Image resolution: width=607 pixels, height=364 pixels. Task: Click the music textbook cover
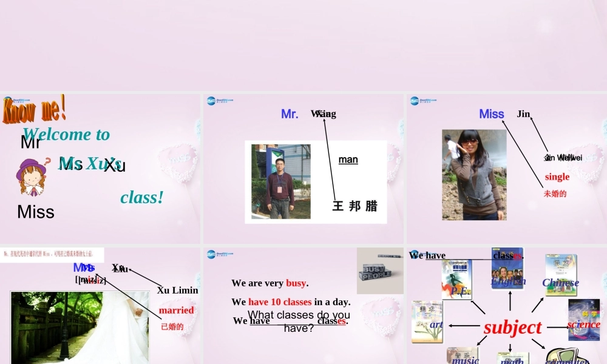point(463,356)
